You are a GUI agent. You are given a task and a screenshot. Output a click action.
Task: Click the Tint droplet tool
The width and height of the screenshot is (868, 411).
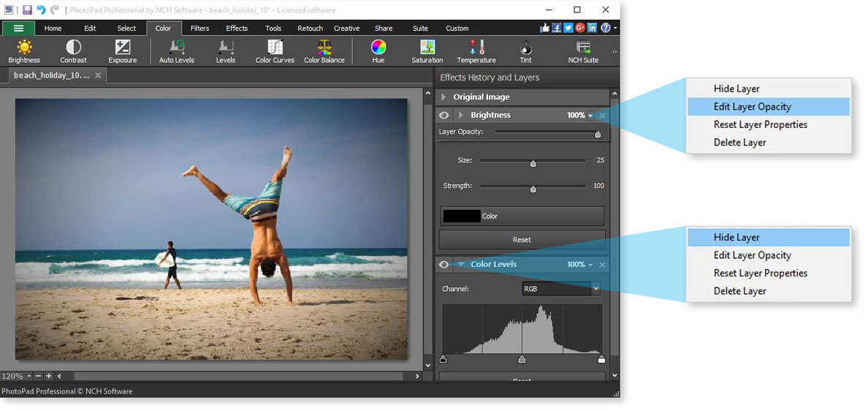click(x=525, y=48)
